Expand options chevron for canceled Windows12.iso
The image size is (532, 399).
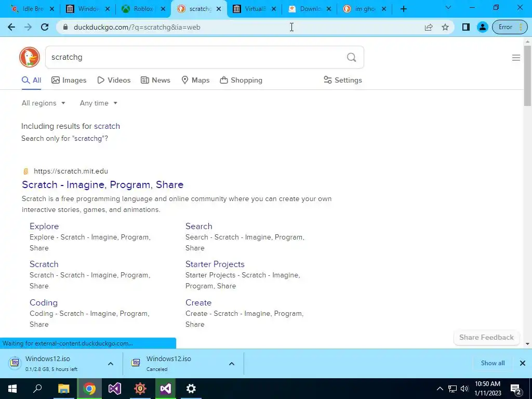[x=232, y=363]
